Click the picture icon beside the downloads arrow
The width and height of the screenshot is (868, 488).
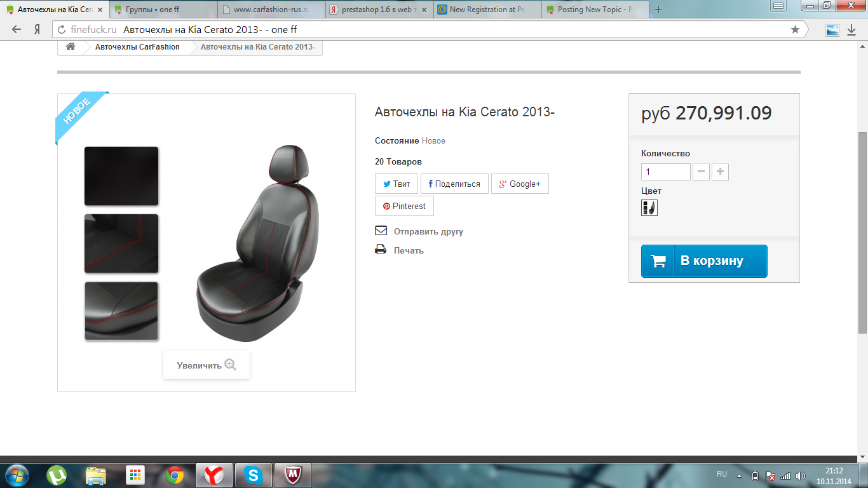pyautogui.click(x=832, y=30)
